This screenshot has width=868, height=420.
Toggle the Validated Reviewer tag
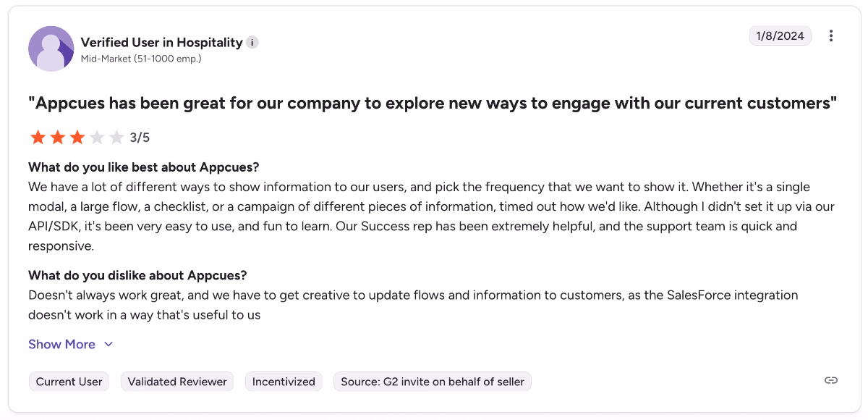[x=176, y=382]
